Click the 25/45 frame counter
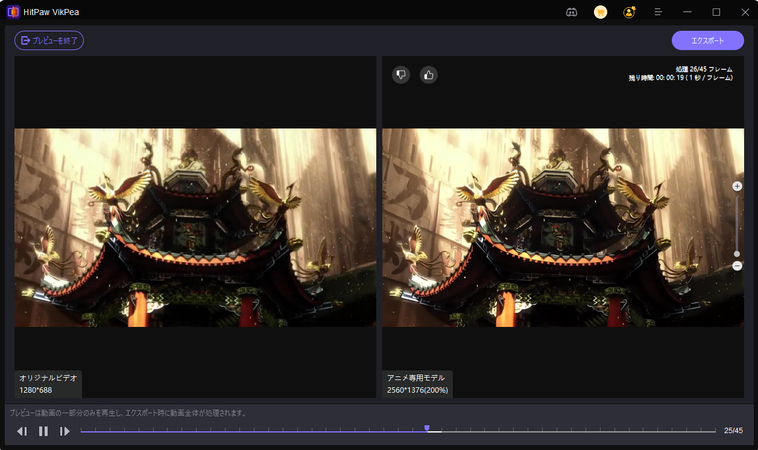This screenshot has height=450, width=758. [x=733, y=431]
